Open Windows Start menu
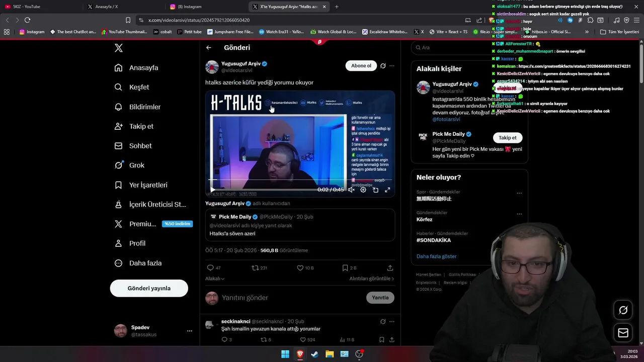Viewport: 644px width, 362px height. [285, 354]
